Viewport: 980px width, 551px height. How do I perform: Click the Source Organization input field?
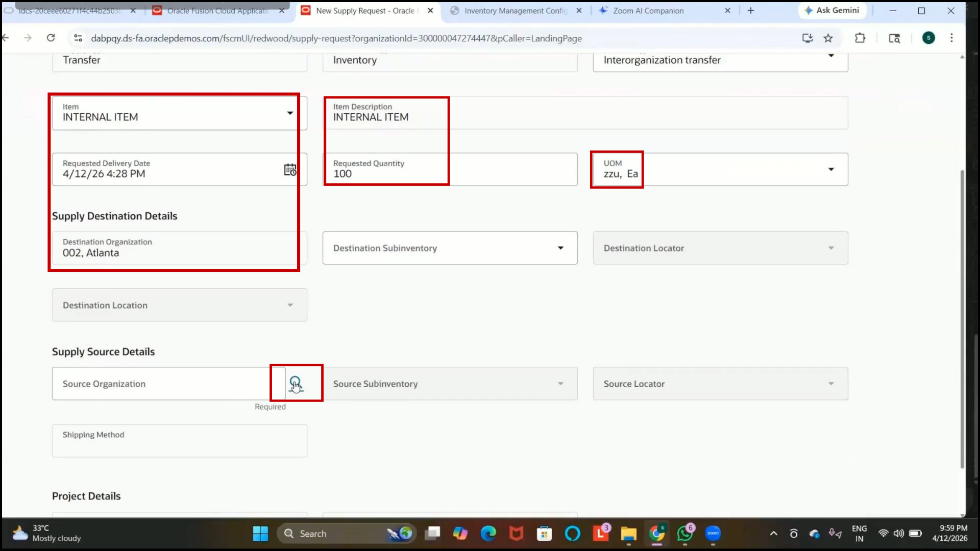point(168,384)
